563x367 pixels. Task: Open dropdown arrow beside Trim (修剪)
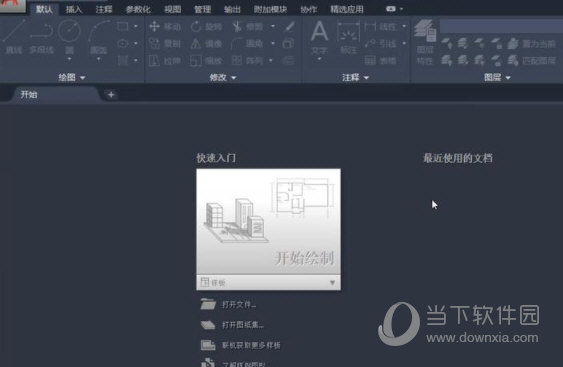(273, 26)
